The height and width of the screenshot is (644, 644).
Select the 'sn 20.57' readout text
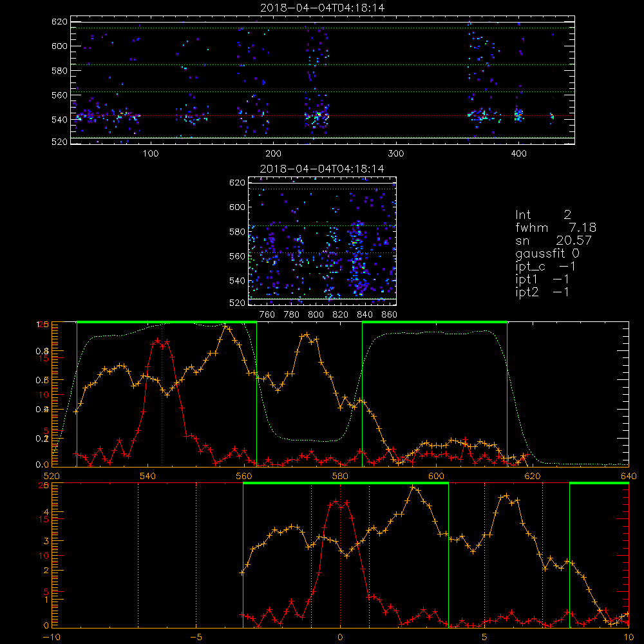pyautogui.click(x=553, y=240)
